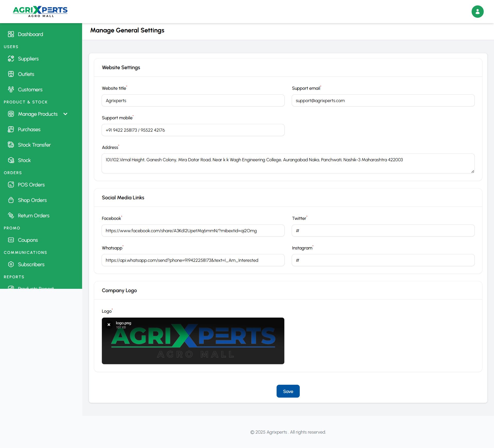The width and height of the screenshot is (494, 448).
Task: Click the Website Settings heading
Action: [x=121, y=67]
